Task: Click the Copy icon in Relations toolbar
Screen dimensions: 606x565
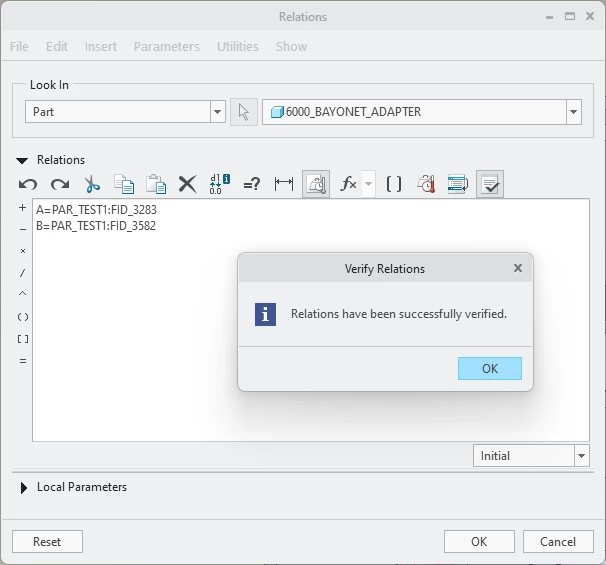Action: (x=124, y=184)
